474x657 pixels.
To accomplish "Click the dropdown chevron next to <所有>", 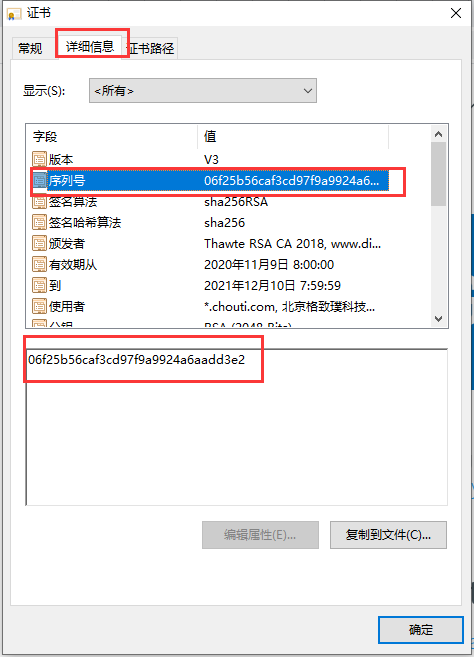I will [x=308, y=91].
